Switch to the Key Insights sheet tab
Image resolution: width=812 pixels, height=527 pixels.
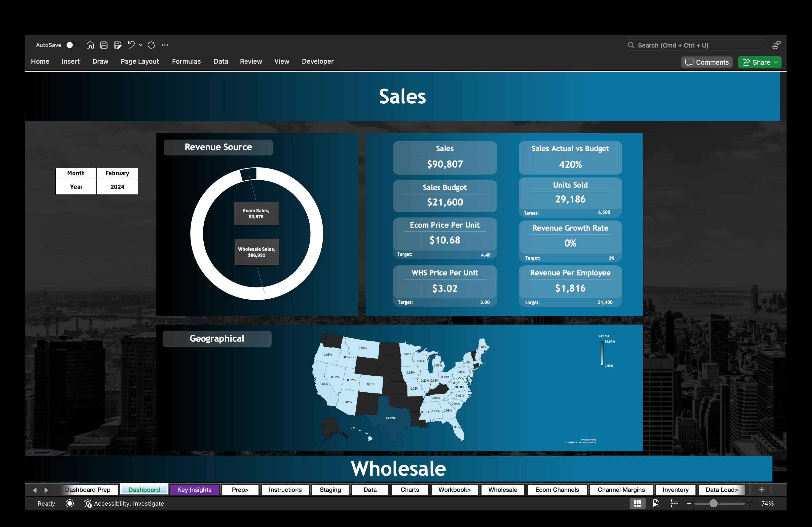195,490
